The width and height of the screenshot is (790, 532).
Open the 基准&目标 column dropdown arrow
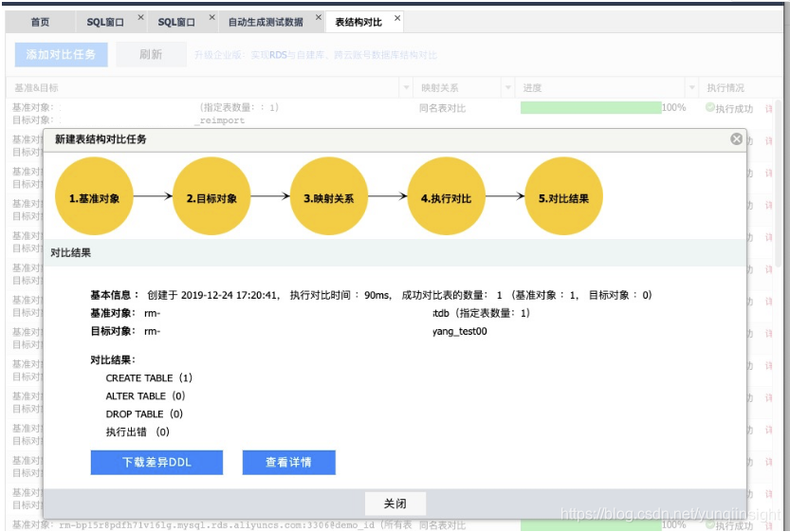407,88
